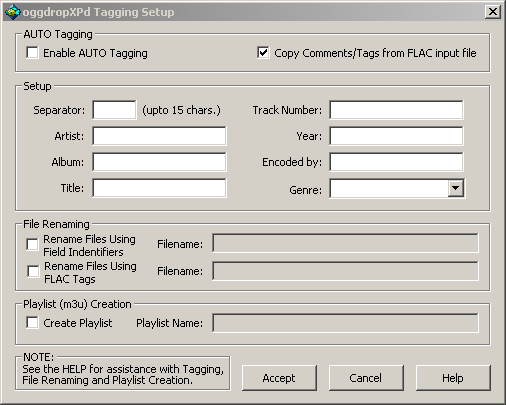Click the Filename field for Field Indentifiers
This screenshot has width=506, height=405.
click(345, 243)
